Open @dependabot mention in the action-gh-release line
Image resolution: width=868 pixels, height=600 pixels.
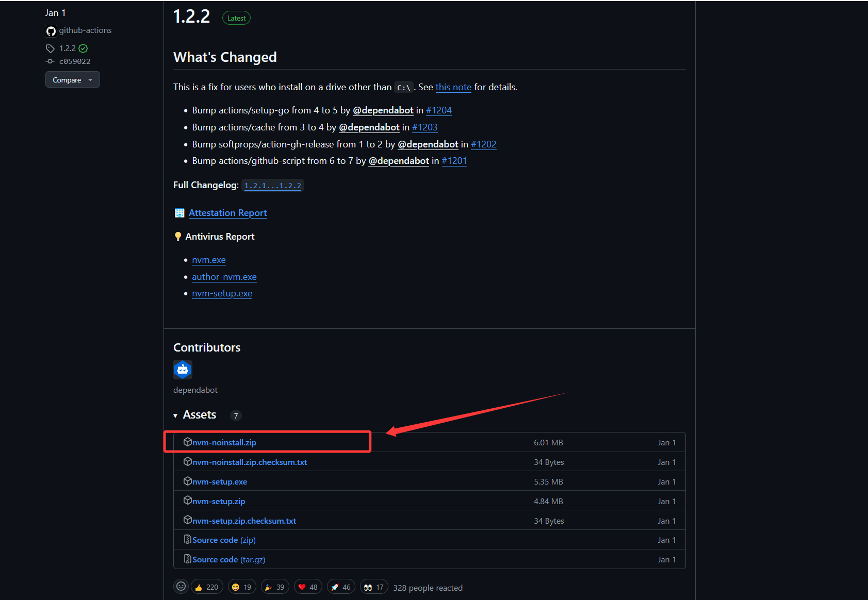point(428,144)
